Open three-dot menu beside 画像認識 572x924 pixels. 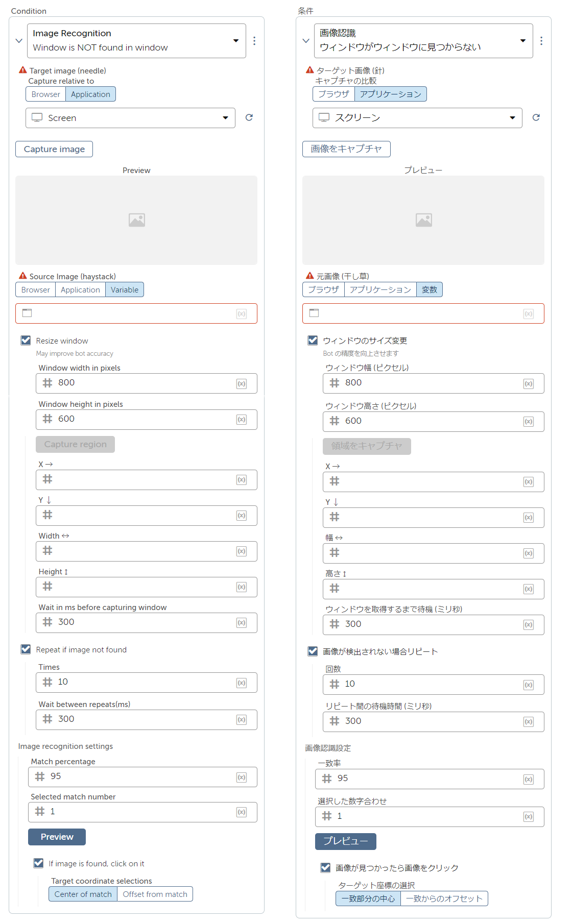541,40
